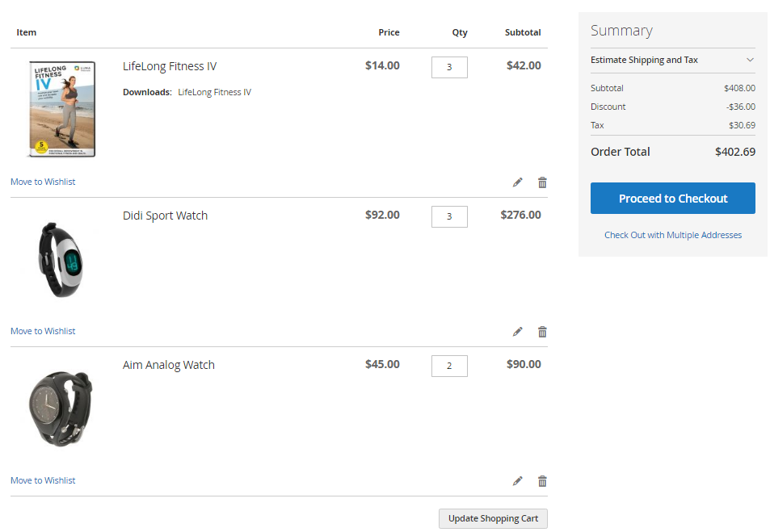Click the Didi Sport Watch product thumbnail
Viewport: 770px width, 532px height.
(x=61, y=260)
